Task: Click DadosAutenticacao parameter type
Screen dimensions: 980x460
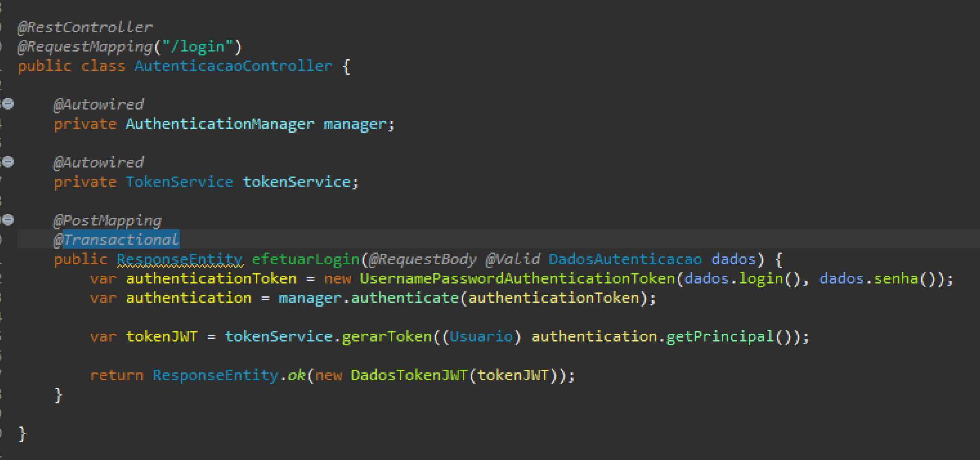Action: click(625, 259)
